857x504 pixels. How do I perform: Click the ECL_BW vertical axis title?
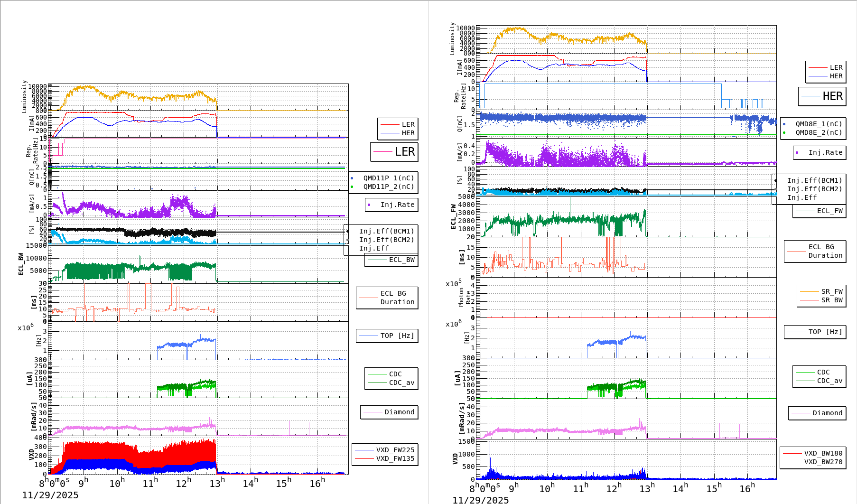point(21,264)
